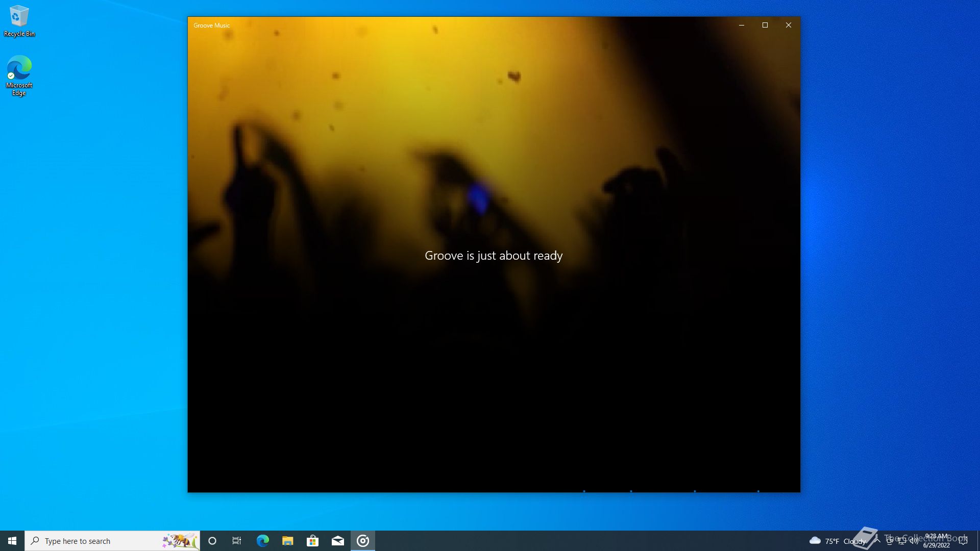Open the Windows Start menu

coord(12,541)
